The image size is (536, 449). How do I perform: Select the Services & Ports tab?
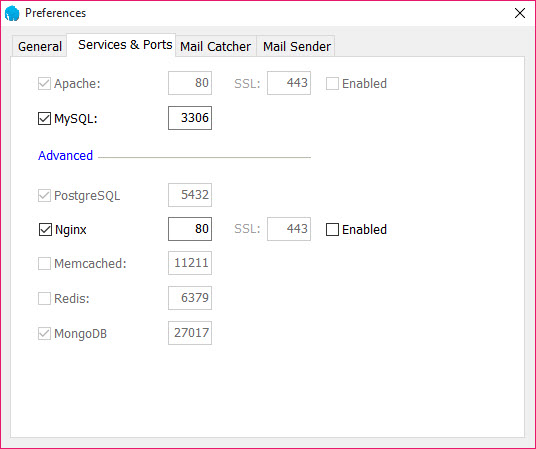tap(125, 44)
